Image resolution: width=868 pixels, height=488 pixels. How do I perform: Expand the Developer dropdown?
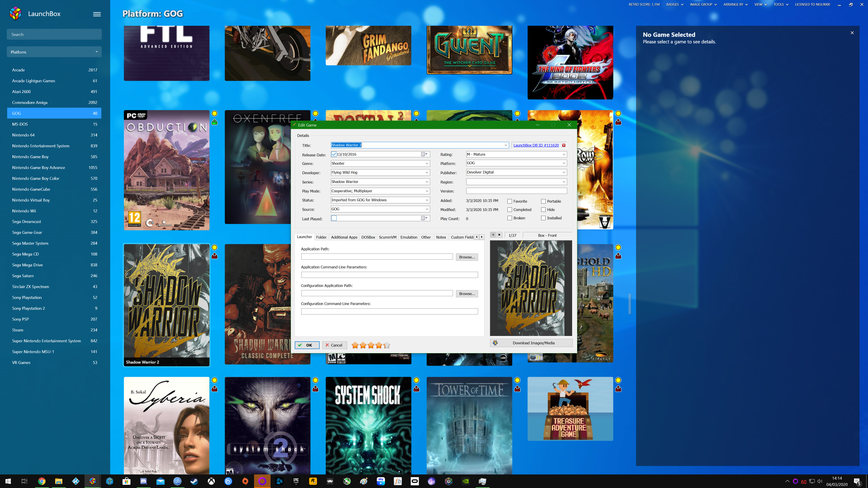[x=427, y=172]
